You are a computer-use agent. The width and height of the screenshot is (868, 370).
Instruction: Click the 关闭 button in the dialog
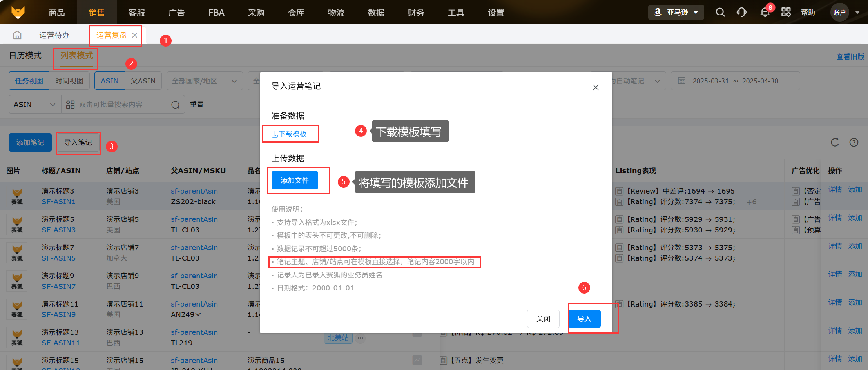[543, 319]
